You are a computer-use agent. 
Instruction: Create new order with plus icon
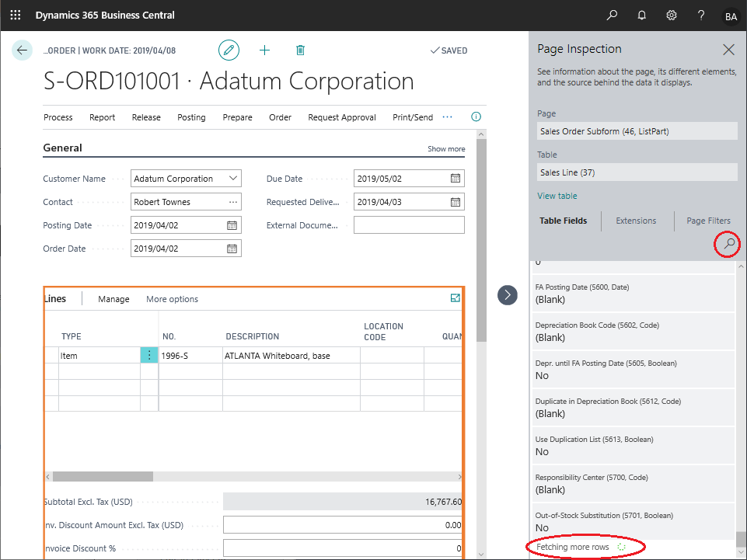coord(264,50)
